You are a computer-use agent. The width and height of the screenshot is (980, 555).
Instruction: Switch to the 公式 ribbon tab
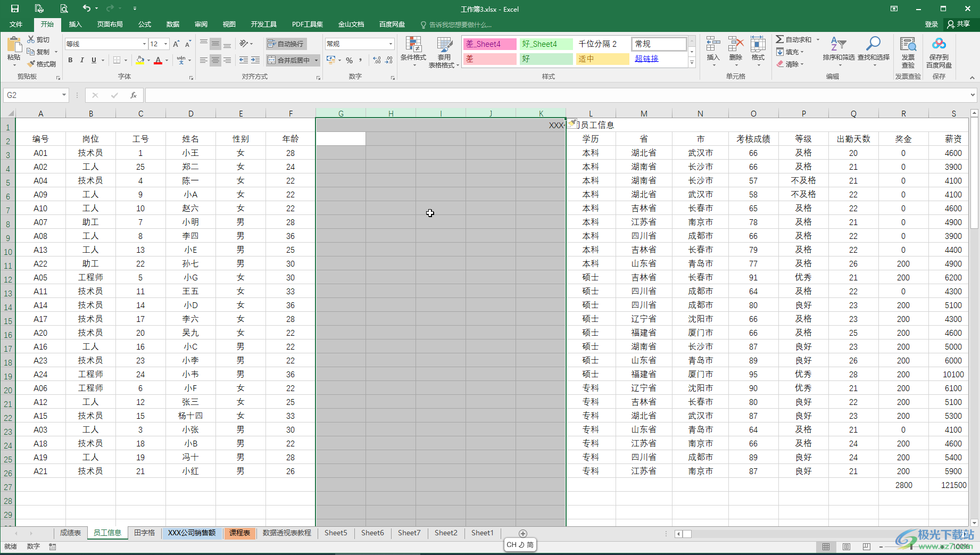[x=145, y=24]
